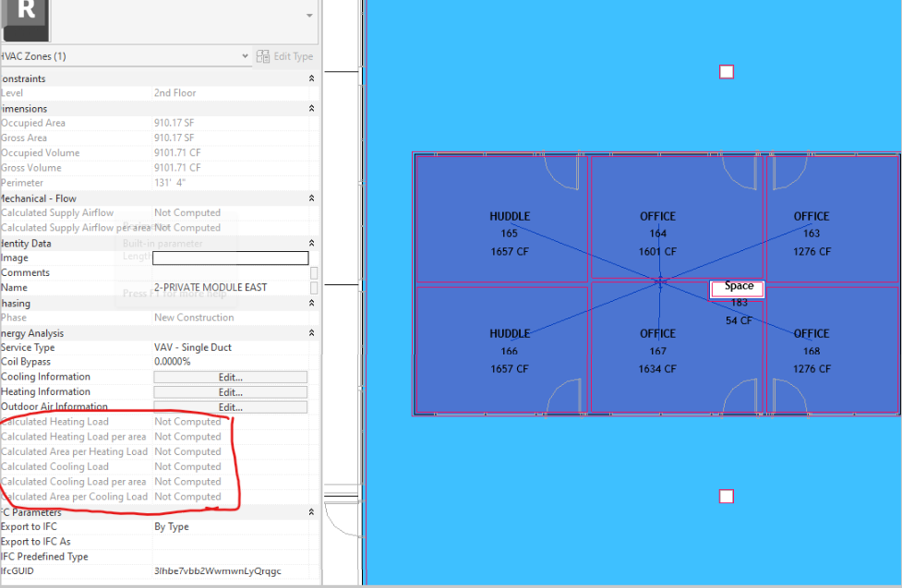902x588 pixels.
Task: Click Edit for Cooling Information
Action: (x=231, y=377)
